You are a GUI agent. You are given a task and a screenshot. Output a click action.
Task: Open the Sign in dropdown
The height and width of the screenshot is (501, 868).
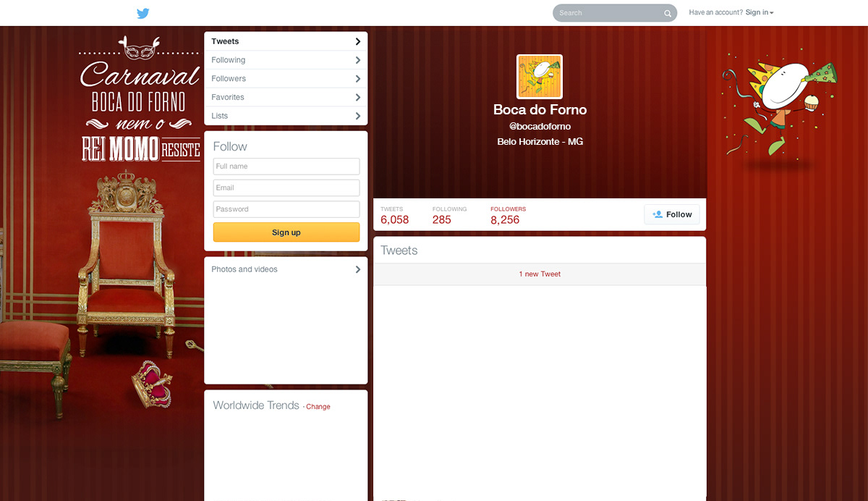pos(759,12)
